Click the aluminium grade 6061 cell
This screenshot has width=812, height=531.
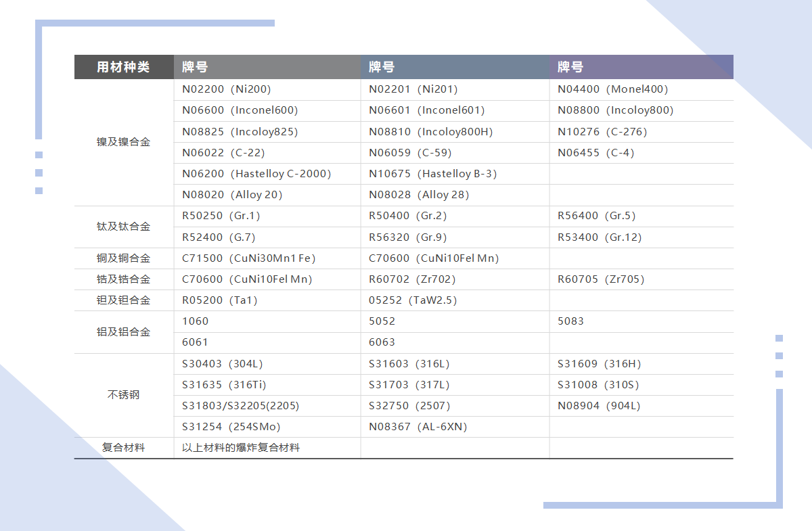[x=267, y=342]
